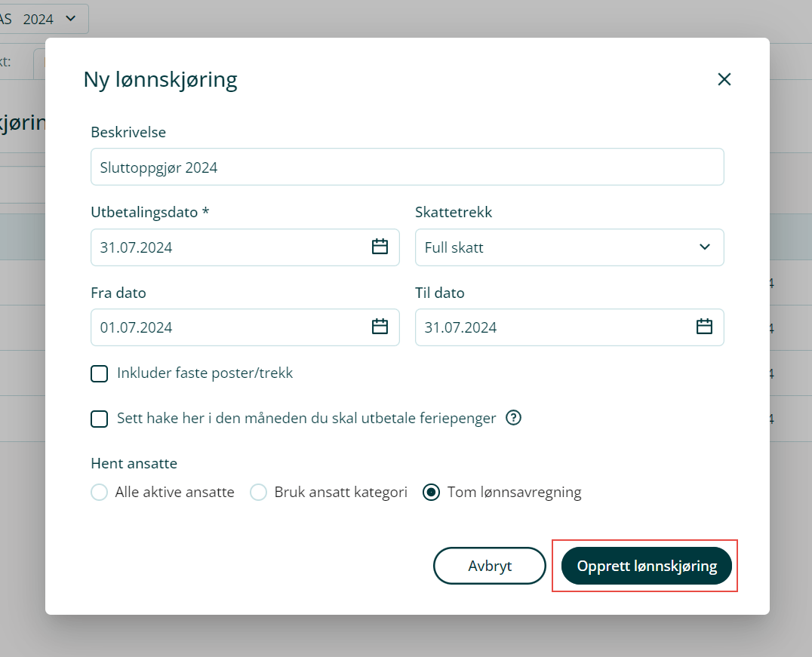Close the Ny lønnskjøring dialog
This screenshot has height=657, width=812.
(724, 79)
